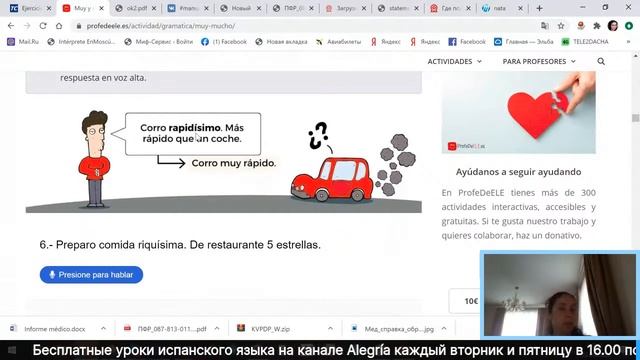Click the 'Presione para hablar' button

tap(91, 275)
